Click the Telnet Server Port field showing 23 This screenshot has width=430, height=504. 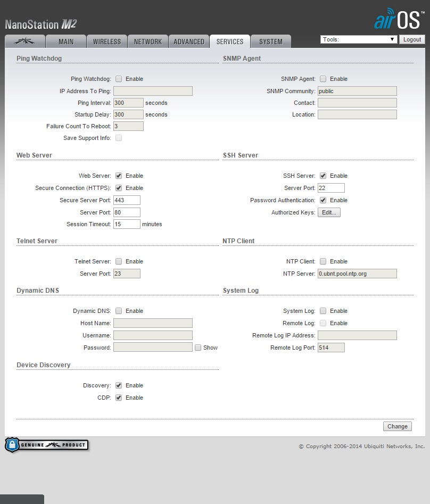pos(127,274)
